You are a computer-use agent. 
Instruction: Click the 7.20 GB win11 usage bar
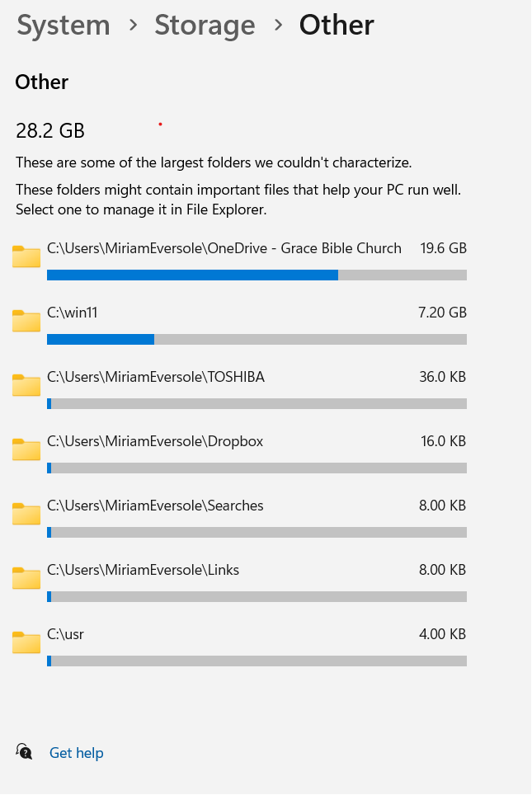click(x=257, y=340)
